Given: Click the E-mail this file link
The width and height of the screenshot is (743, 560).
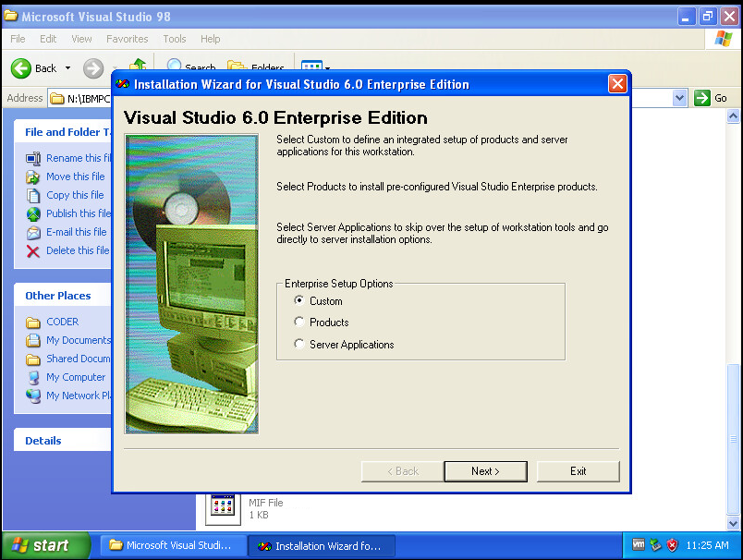Looking at the screenshot, I should coord(77,232).
